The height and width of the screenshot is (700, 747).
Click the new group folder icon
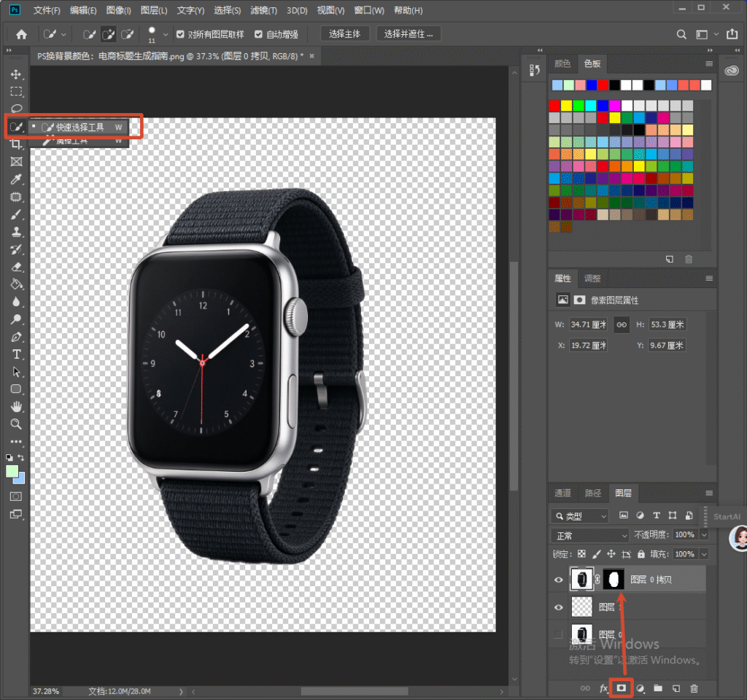click(x=658, y=688)
